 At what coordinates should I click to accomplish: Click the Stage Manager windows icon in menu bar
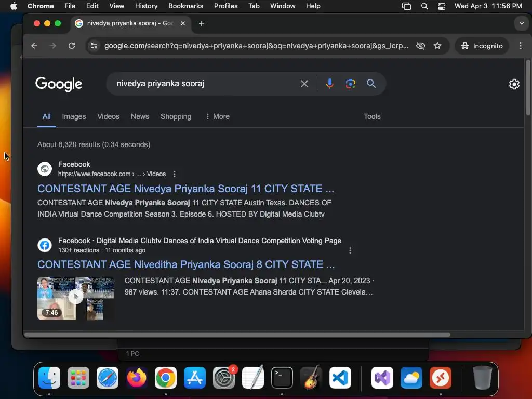406,6
